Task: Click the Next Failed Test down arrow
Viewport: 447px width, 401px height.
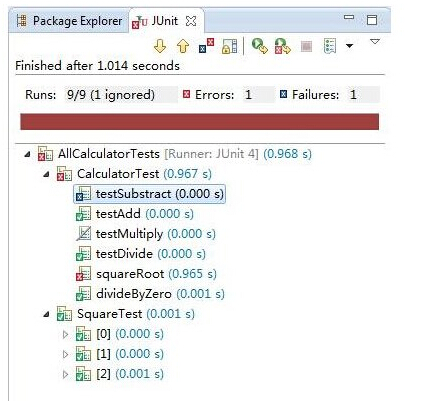Action: pyautogui.click(x=160, y=46)
